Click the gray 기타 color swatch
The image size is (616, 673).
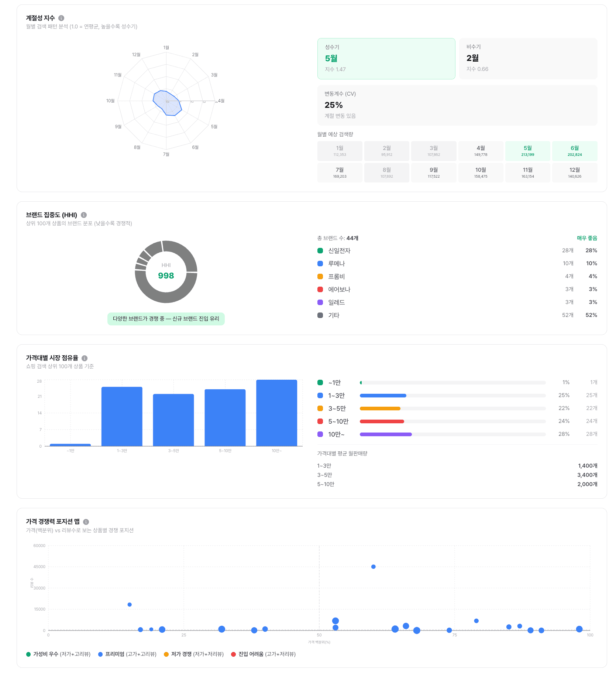(x=320, y=315)
